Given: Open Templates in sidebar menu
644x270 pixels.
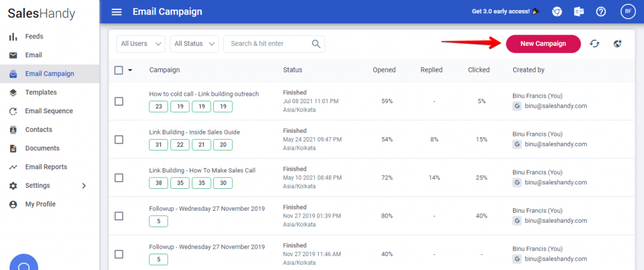Looking at the screenshot, I should coord(41,93).
